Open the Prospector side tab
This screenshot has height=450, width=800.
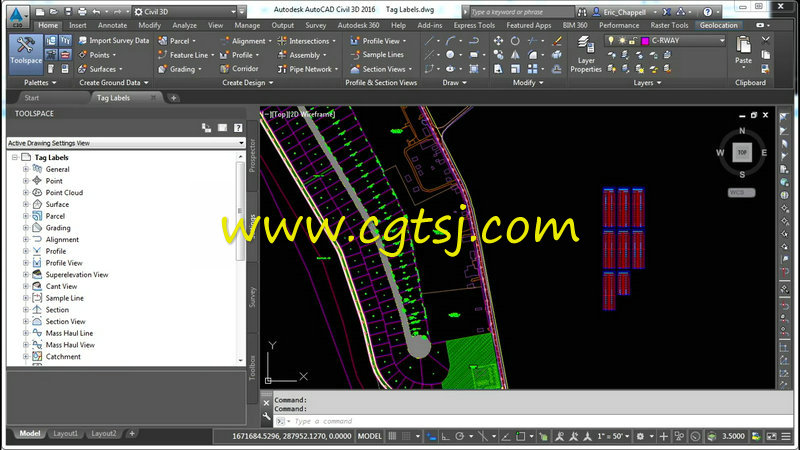tap(252, 155)
